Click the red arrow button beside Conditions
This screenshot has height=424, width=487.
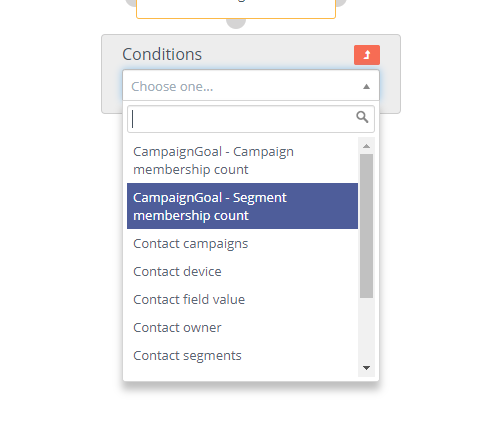coord(367,55)
